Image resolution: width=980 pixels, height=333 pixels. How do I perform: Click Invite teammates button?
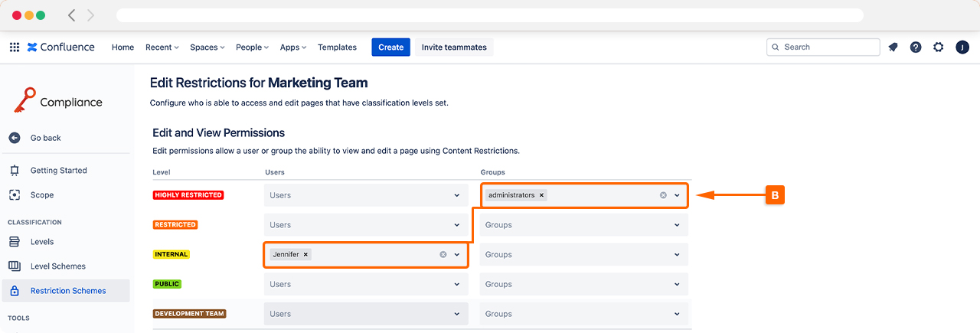[x=454, y=47]
